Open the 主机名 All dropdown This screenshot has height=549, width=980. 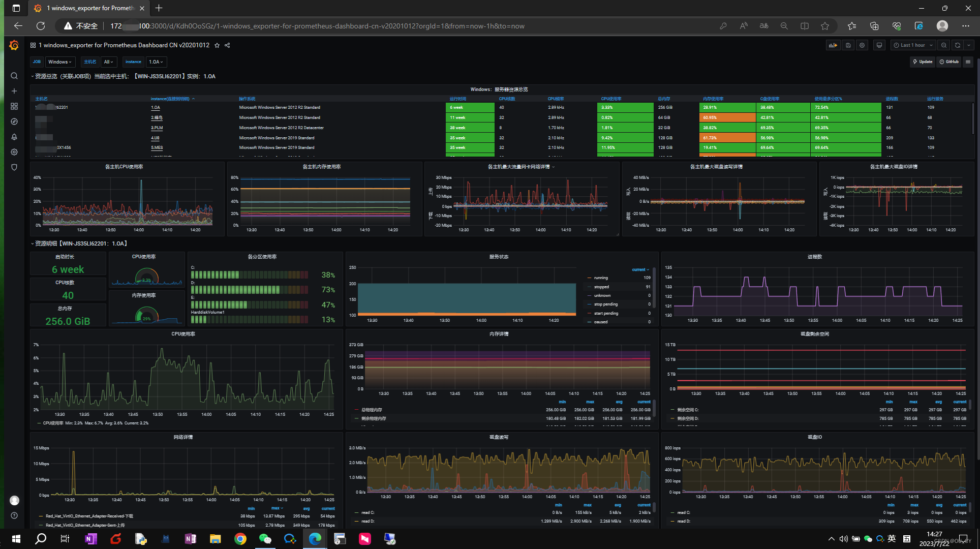click(108, 62)
